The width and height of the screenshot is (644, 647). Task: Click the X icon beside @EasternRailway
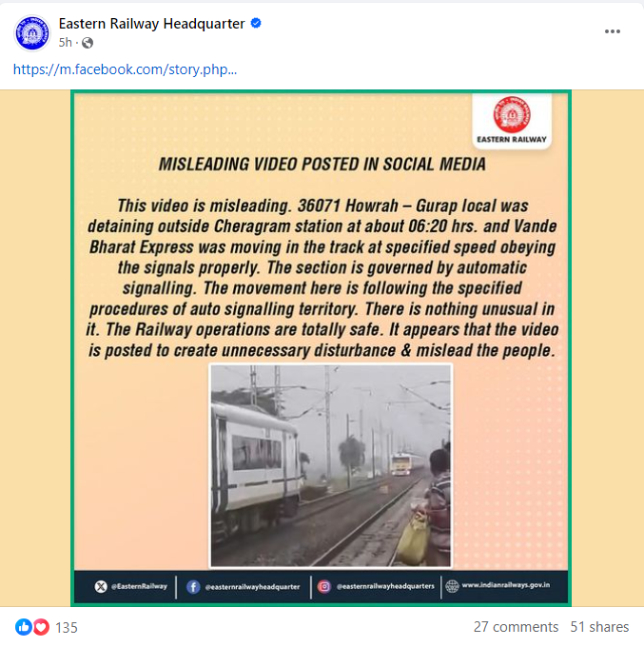101,586
